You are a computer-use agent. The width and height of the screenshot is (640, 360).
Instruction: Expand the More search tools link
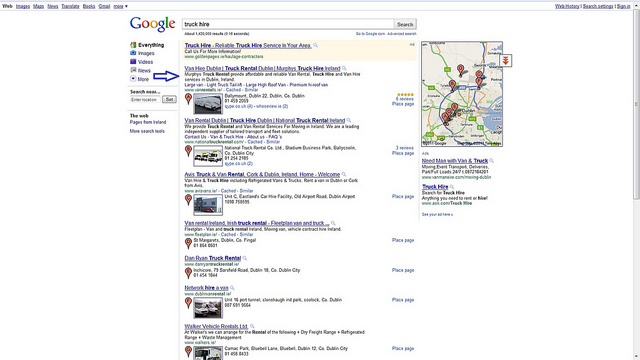pyautogui.click(x=147, y=131)
